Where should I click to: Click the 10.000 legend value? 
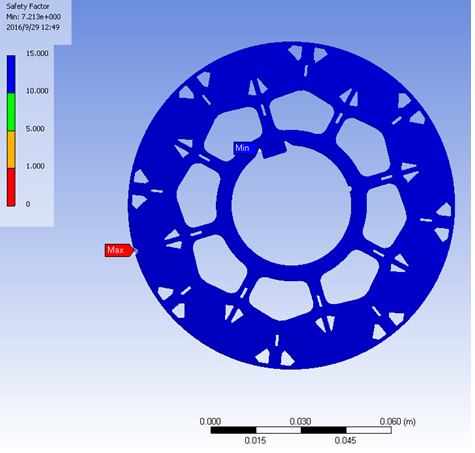click(x=37, y=91)
